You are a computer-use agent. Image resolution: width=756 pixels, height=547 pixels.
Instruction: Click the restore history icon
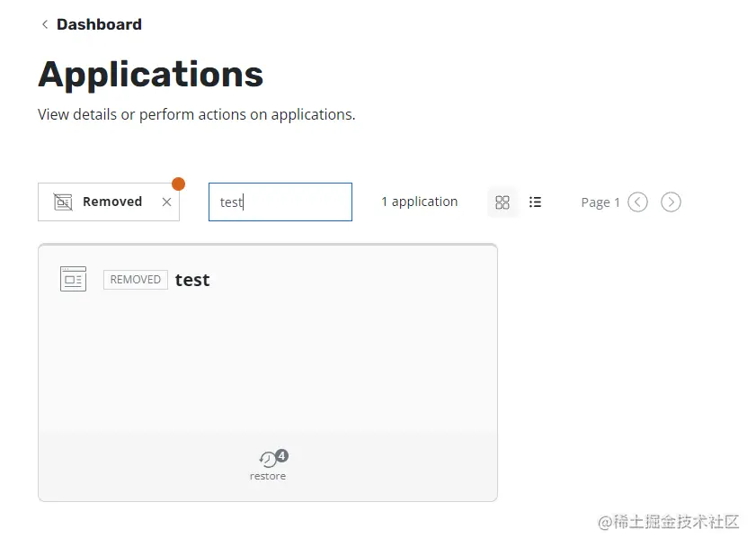coord(268,459)
